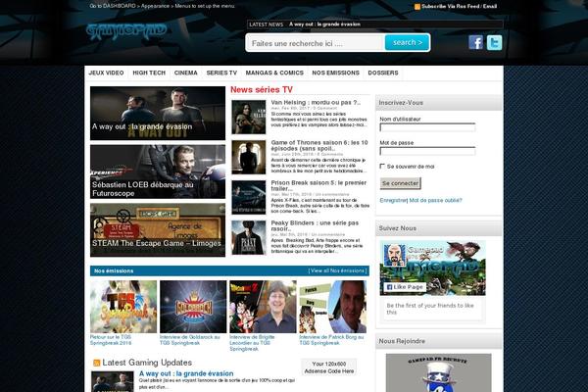Click the Game of Thrones article thumbnail
The height and width of the screenshot is (392, 588).
click(249, 157)
